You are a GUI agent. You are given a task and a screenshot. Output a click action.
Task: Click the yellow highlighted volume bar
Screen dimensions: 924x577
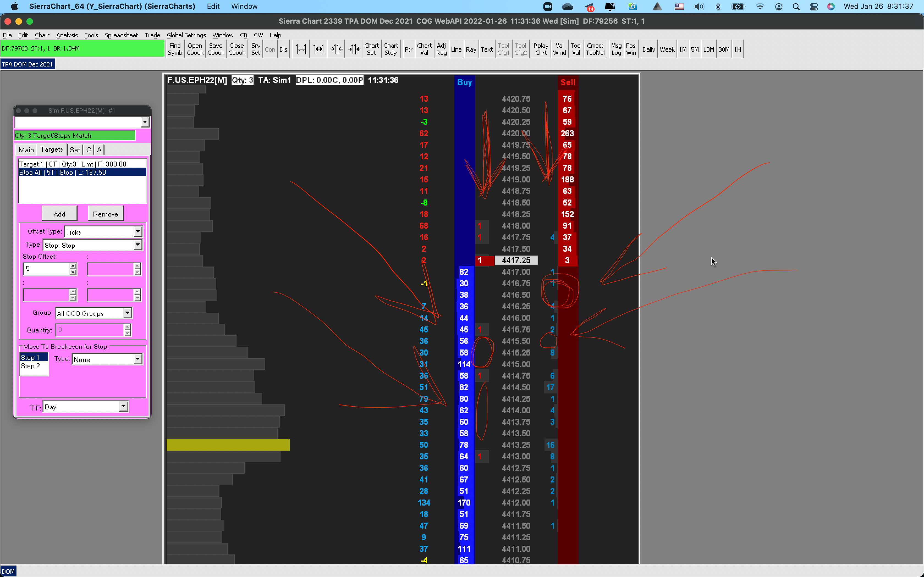[228, 445]
